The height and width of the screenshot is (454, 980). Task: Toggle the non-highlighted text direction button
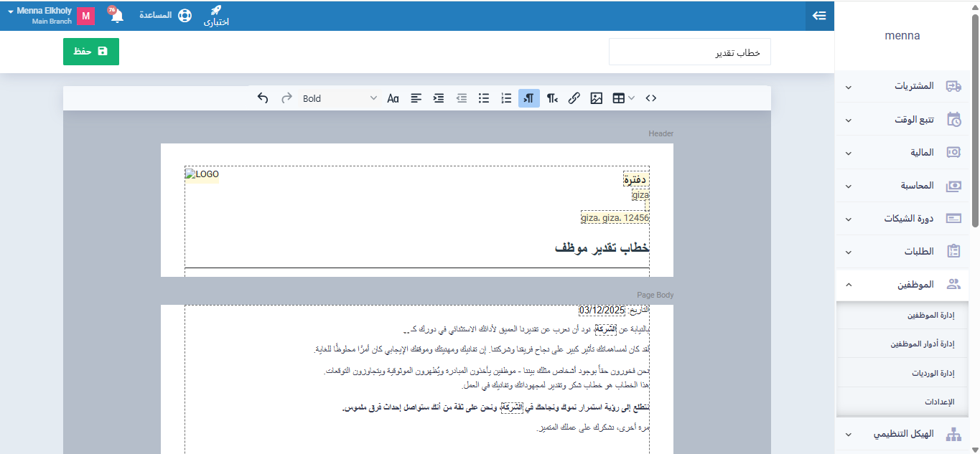[x=551, y=98]
